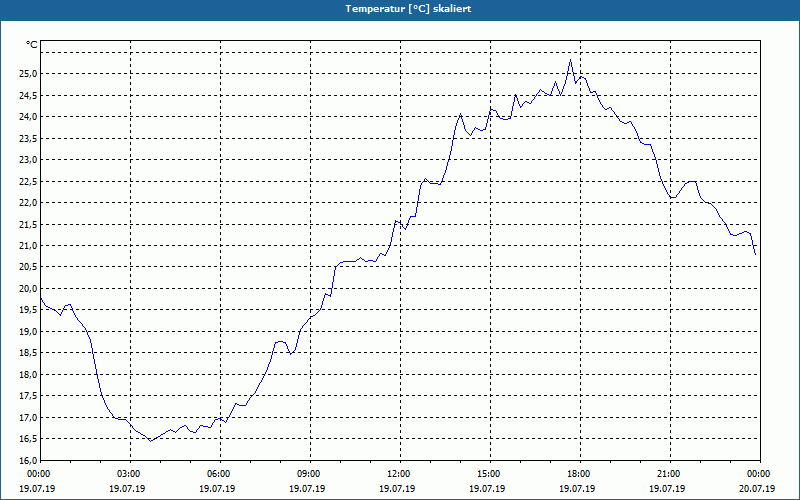This screenshot has height=500, width=800.
Task: Click the 21:00 time label
Action: pos(670,474)
